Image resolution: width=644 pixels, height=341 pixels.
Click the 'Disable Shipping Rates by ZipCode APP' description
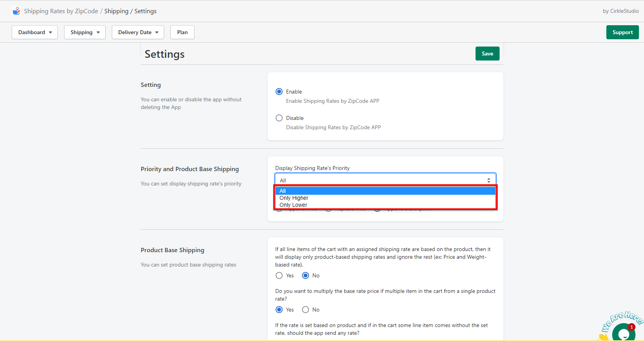click(x=333, y=127)
